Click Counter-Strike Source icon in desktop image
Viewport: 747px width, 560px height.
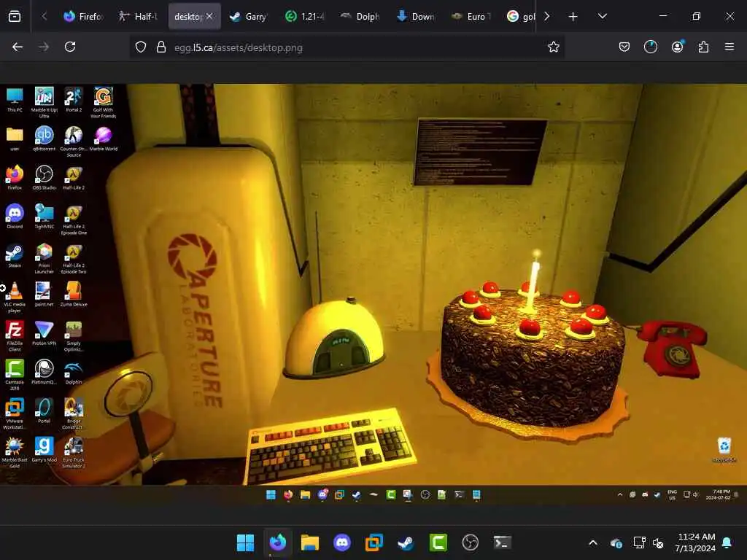[74, 141]
